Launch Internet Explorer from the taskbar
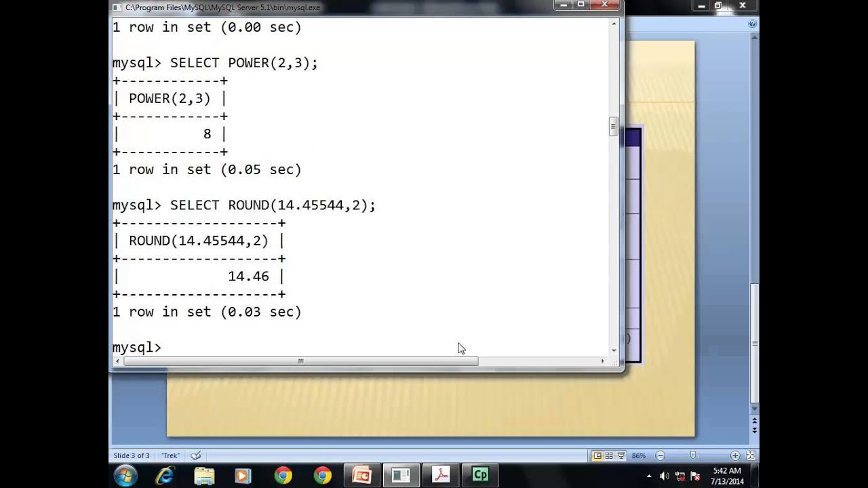 tap(164, 476)
